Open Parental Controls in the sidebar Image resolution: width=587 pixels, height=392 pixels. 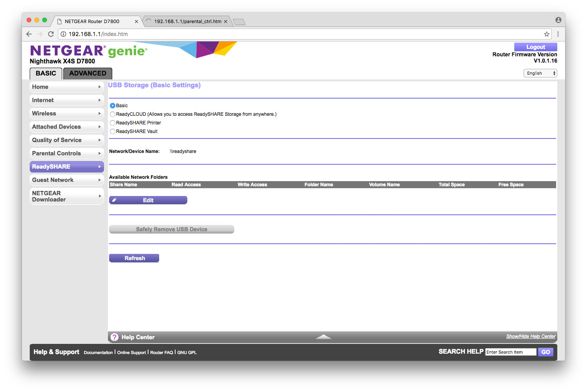tap(66, 153)
